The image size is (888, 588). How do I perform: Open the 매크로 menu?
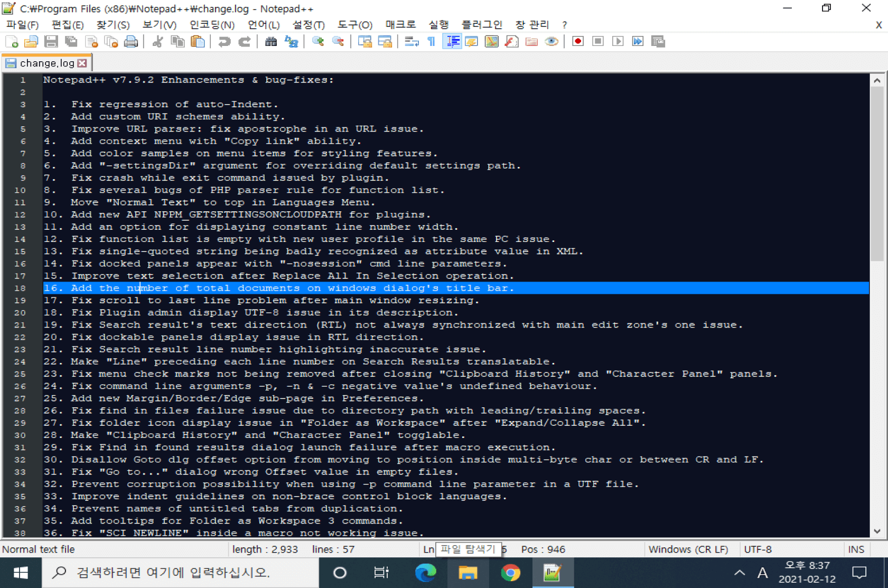400,25
